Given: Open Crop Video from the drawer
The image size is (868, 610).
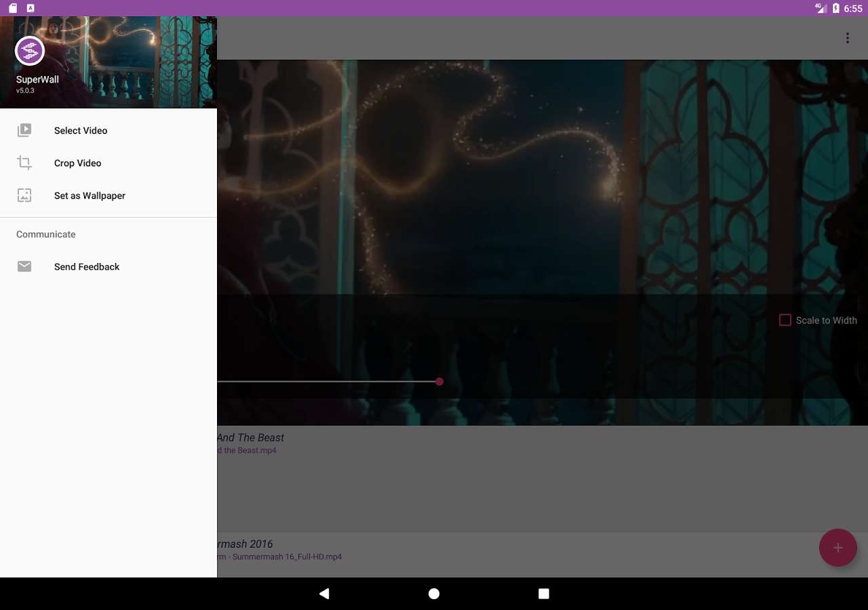Looking at the screenshot, I should click(78, 163).
